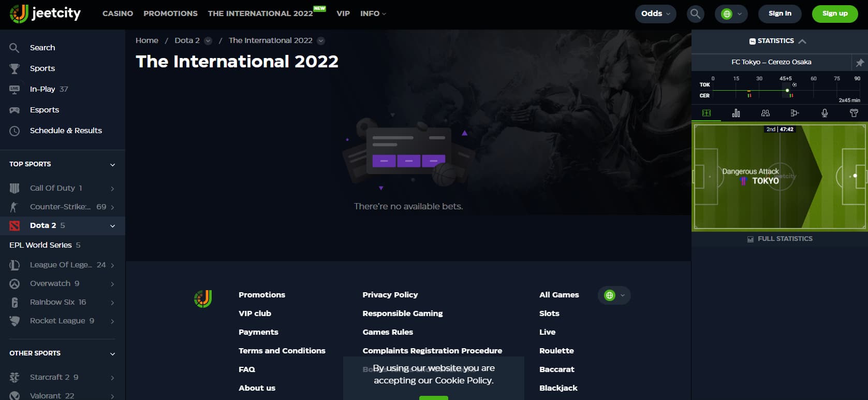Collapse the Top Sports section

point(112,165)
